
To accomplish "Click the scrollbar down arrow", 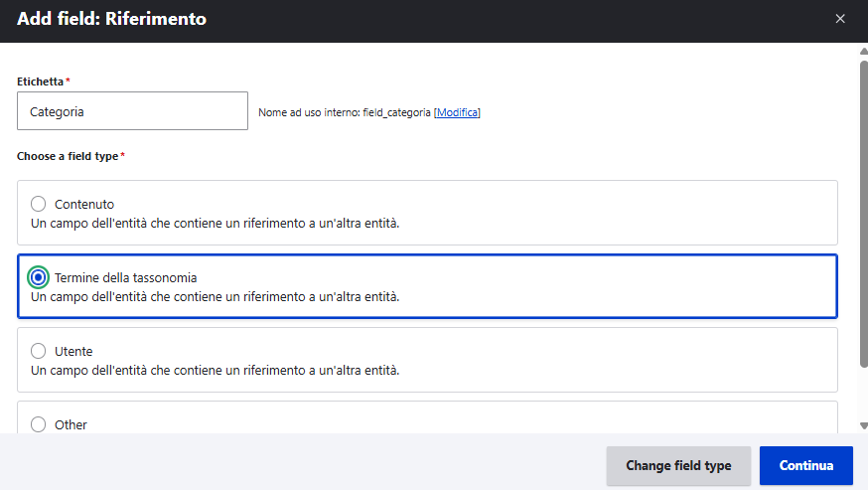I will coord(863,425).
